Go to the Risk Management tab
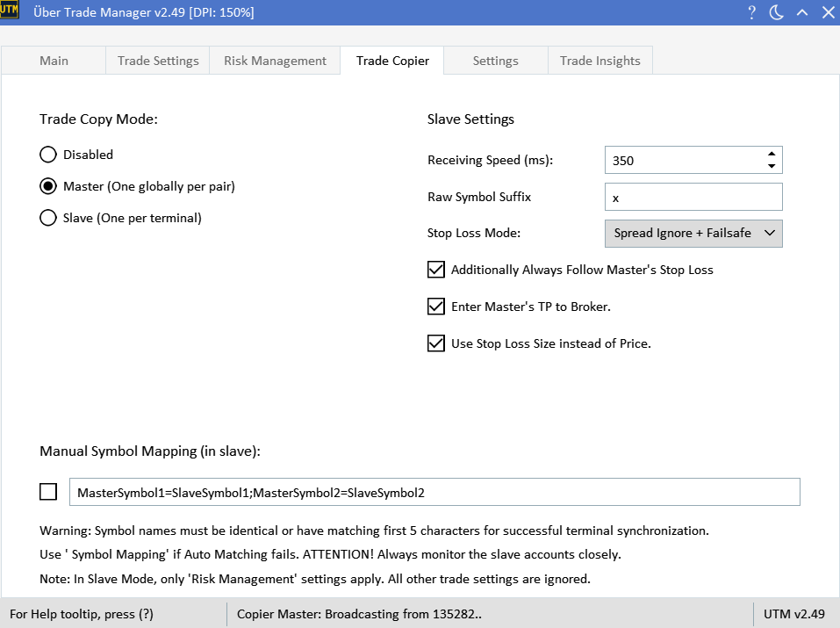This screenshot has height=628, width=840. point(275,61)
